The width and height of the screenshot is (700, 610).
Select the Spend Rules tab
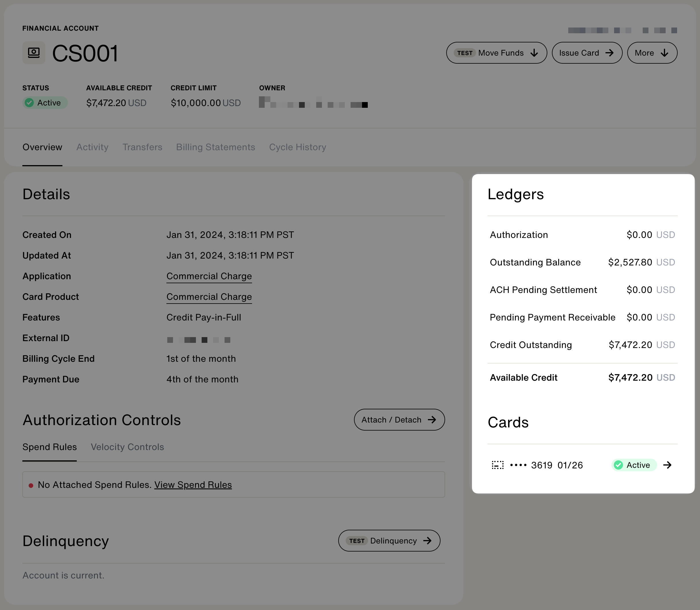coord(50,447)
